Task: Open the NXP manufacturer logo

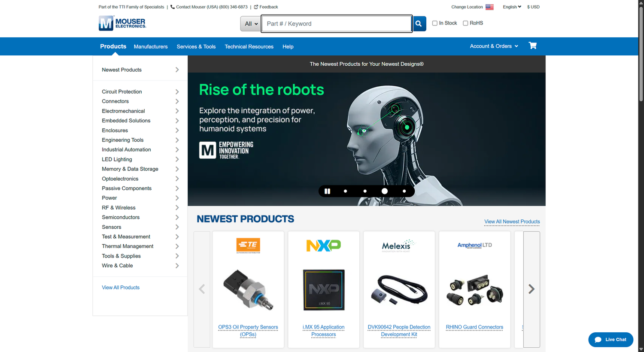Action: (324, 246)
